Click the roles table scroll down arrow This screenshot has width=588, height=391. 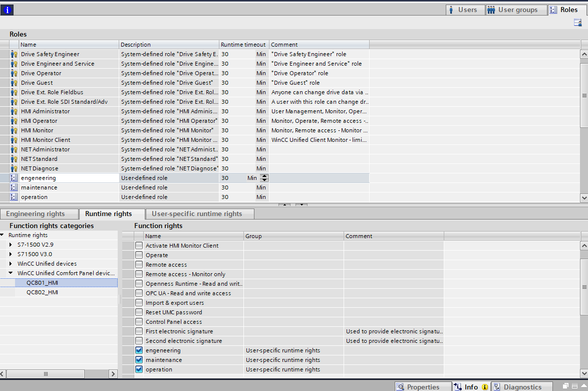pyautogui.click(x=584, y=198)
